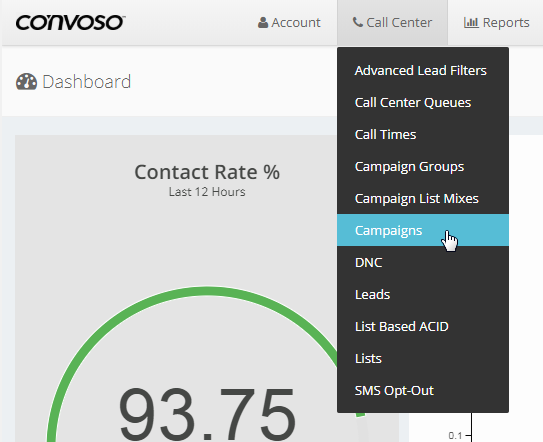543x442 pixels.
Task: Open Lists from Call Center menu
Action: [x=423, y=359]
